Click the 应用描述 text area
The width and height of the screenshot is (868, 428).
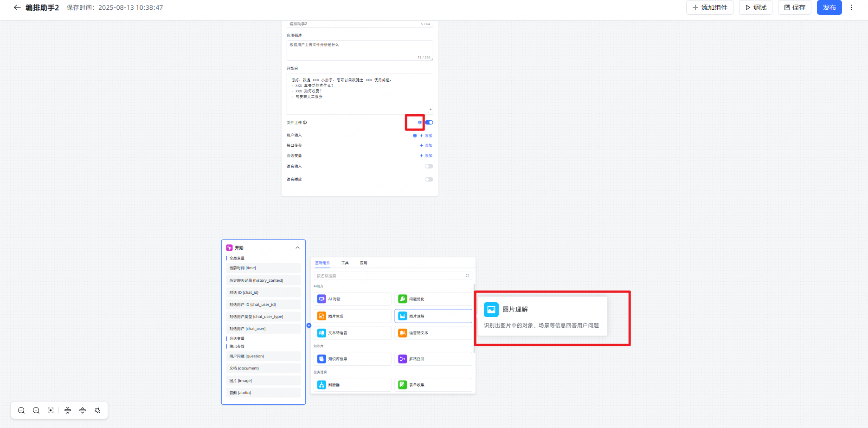click(x=360, y=50)
